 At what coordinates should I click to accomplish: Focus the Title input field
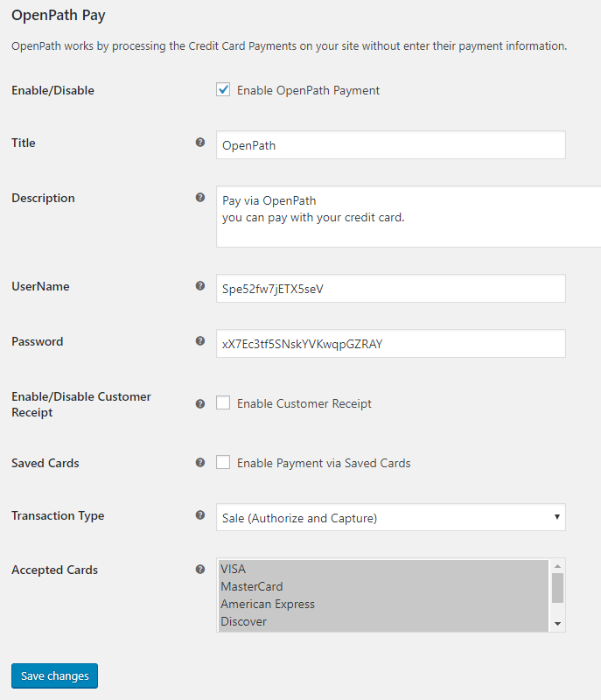tap(391, 145)
